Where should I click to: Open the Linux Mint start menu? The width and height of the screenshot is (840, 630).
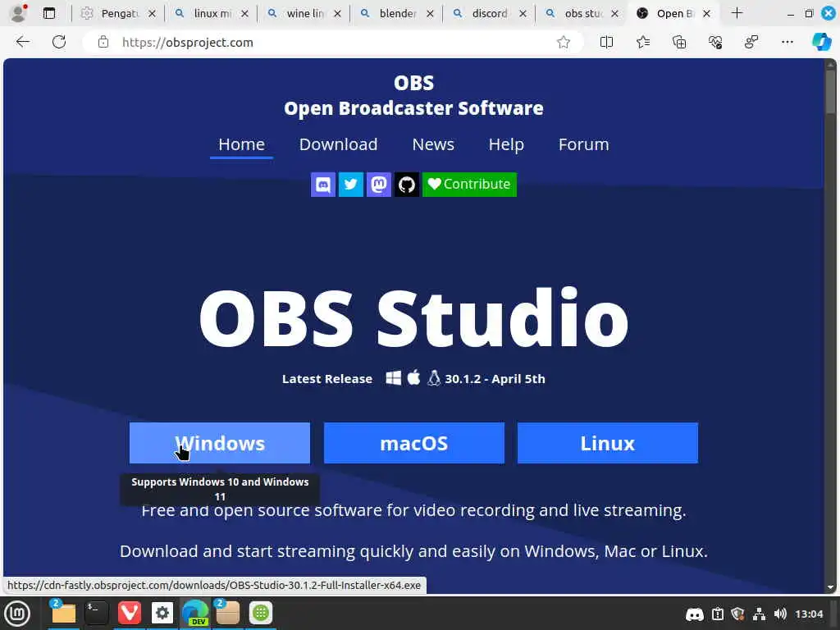[x=17, y=614]
